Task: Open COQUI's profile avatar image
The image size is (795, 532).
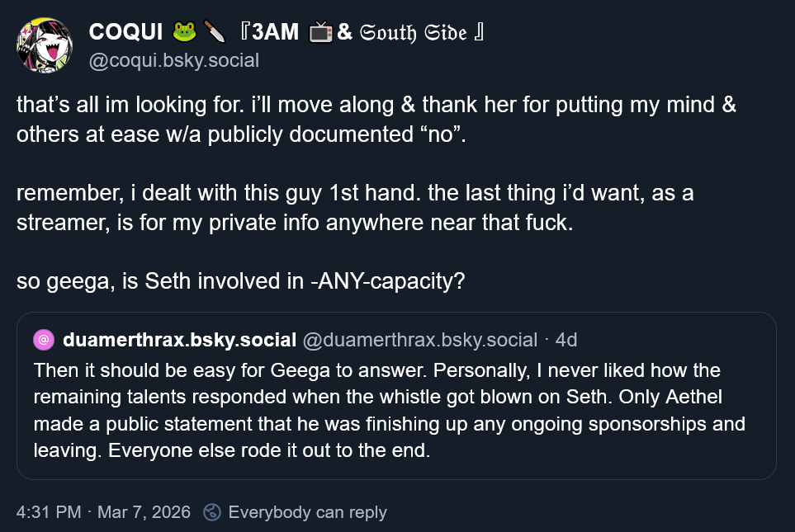Action: coord(45,45)
